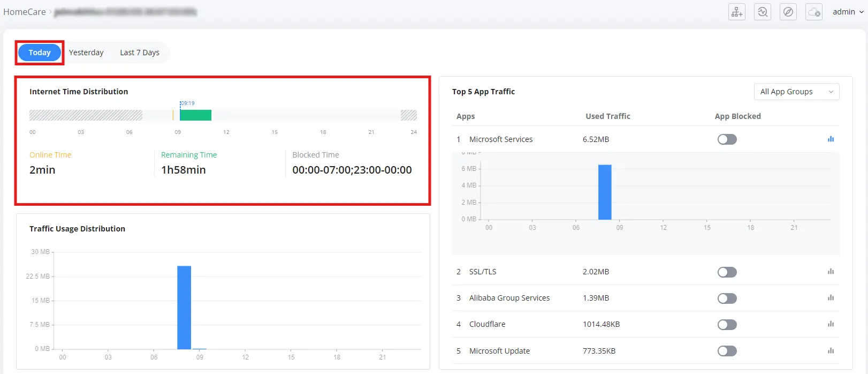This screenshot has height=374, width=868.
Task: Show the traffic chart for Microsoft Services
Action: point(831,139)
